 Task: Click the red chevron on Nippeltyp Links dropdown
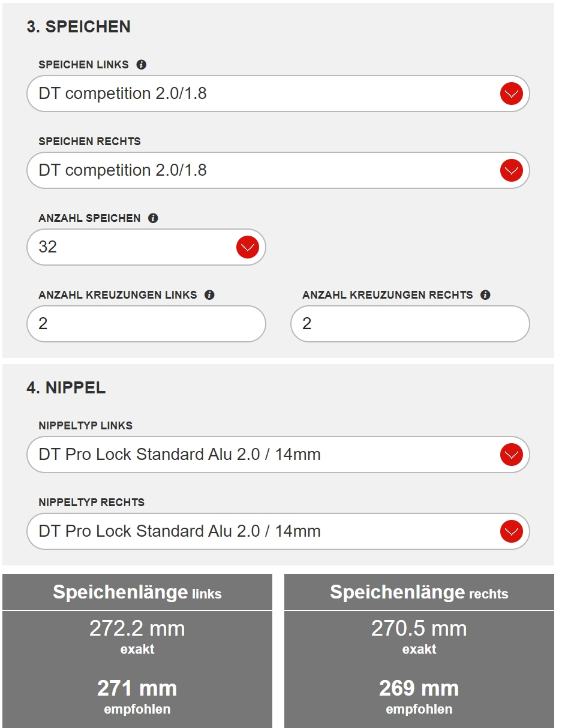click(x=510, y=455)
